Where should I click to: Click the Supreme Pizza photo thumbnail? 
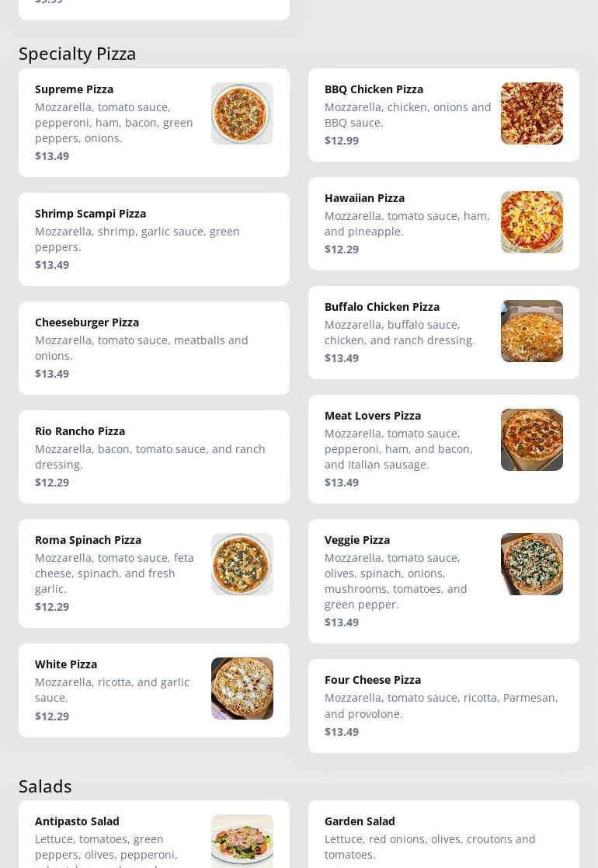[242, 113]
